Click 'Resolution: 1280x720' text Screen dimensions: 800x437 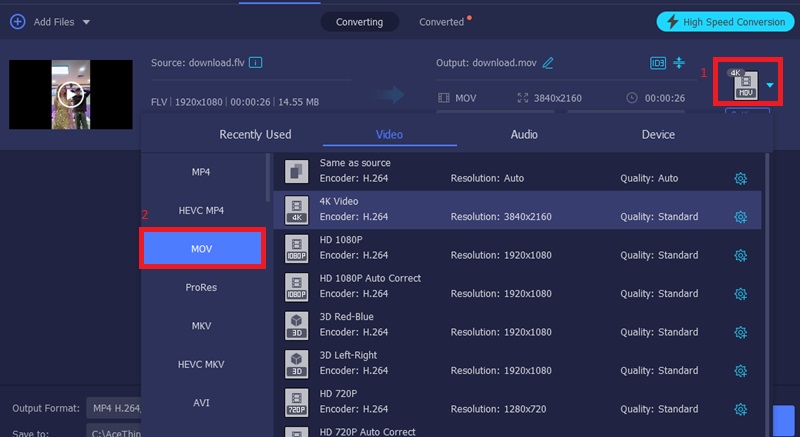coord(498,409)
